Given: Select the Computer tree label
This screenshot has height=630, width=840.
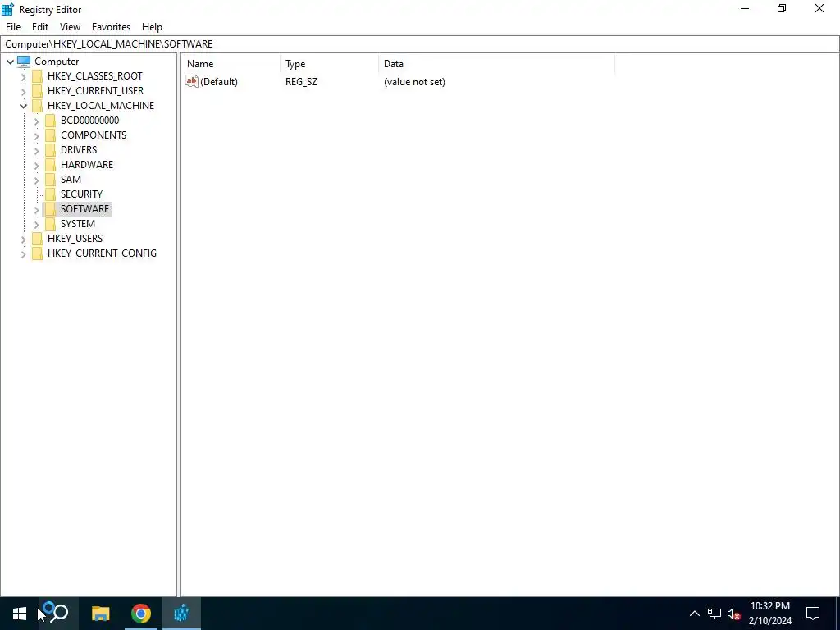Looking at the screenshot, I should [x=57, y=61].
